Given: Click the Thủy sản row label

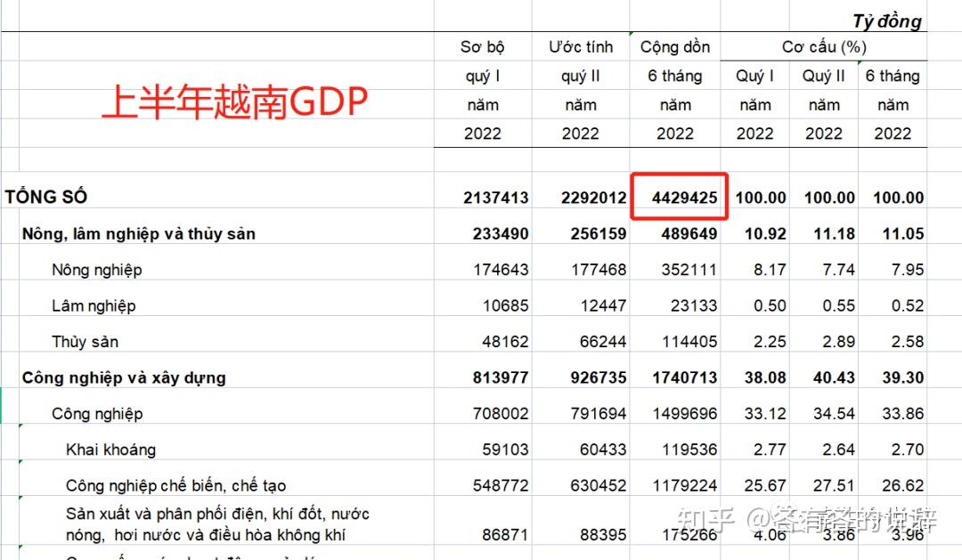Looking at the screenshot, I should click(x=85, y=341).
